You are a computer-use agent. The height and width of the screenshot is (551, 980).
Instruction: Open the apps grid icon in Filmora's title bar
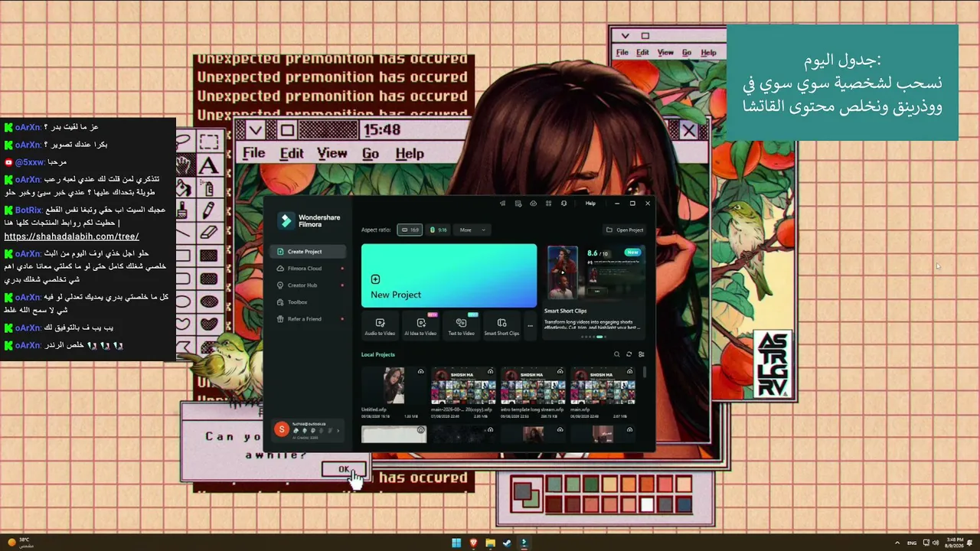pyautogui.click(x=548, y=204)
